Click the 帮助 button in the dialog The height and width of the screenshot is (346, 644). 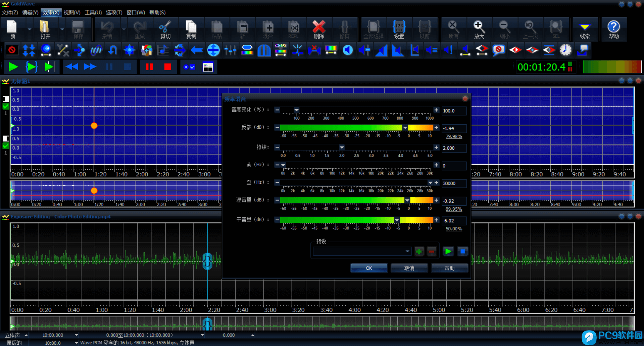click(x=449, y=268)
